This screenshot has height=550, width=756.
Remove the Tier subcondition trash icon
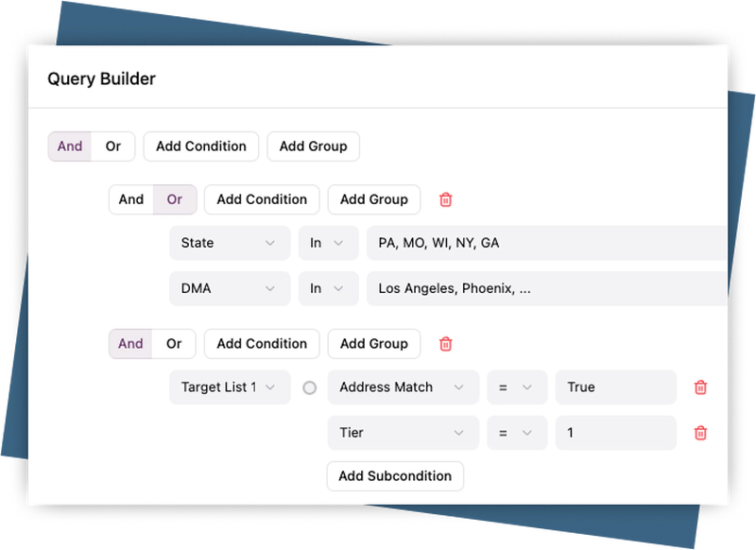[x=700, y=433]
